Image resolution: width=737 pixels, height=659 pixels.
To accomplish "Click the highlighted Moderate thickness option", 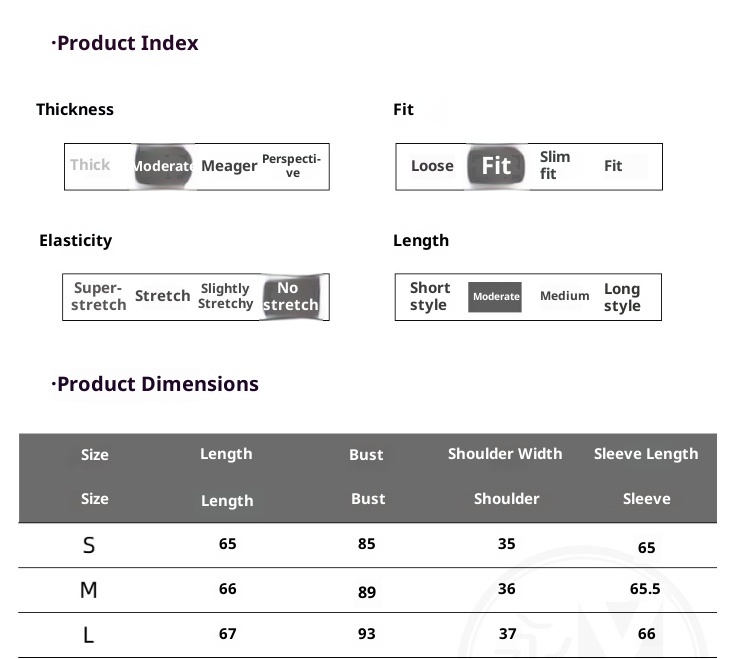I will 163,166.
